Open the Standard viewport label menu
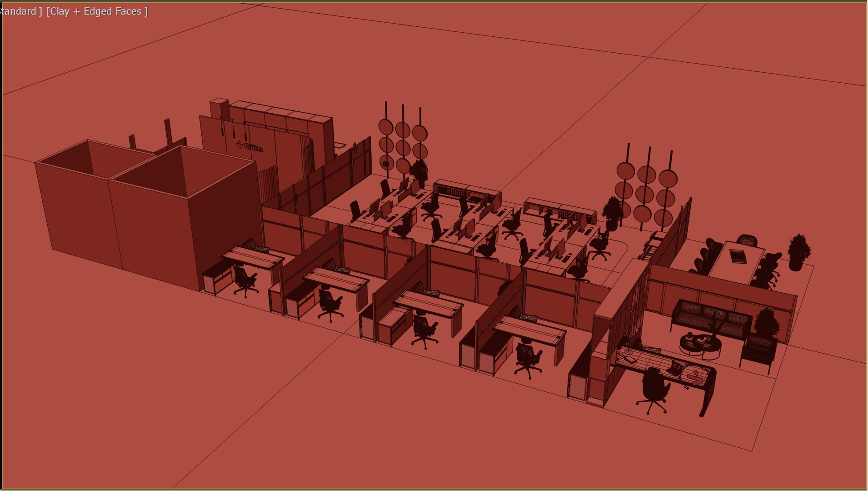 20,11
